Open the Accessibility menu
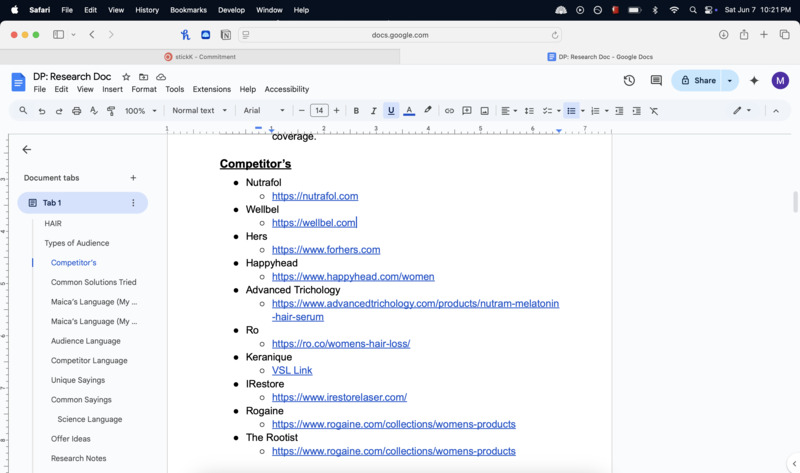Image resolution: width=800 pixels, height=473 pixels. pyautogui.click(x=287, y=89)
